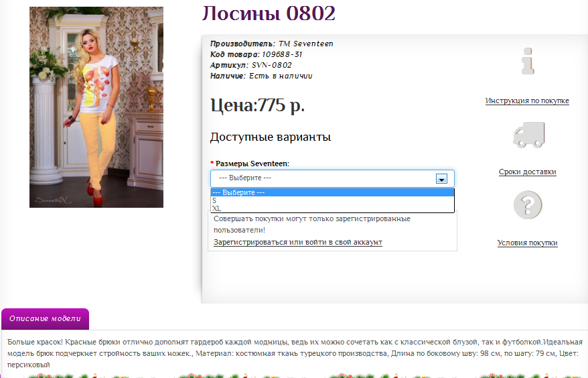Click the product code '109688-31'
The image size is (588, 378).
tap(282, 54)
